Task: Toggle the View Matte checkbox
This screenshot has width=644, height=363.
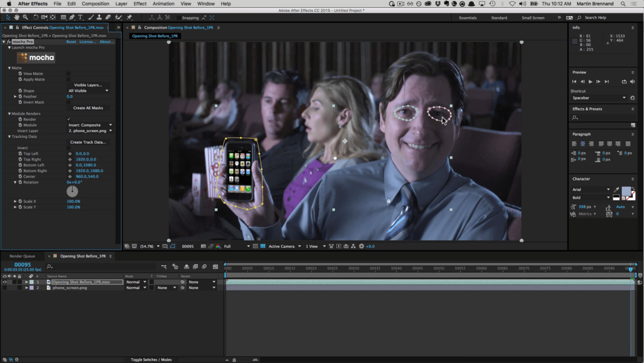Action: (69, 74)
